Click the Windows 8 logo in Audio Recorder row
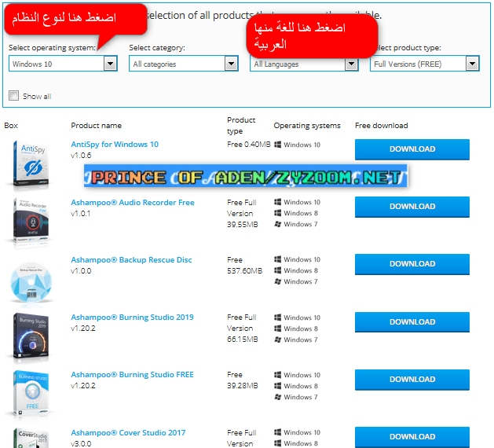This screenshot has width=494, height=448. point(277,213)
